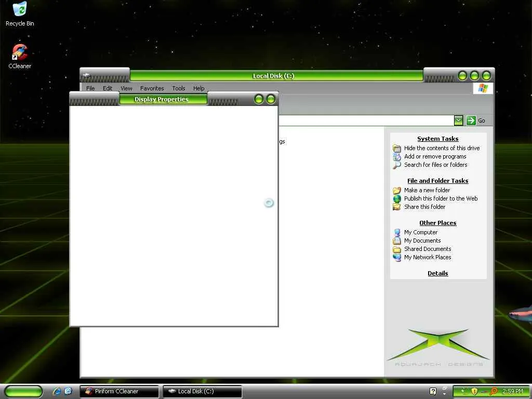
Task: Click Add or remove programs link
Action: pyautogui.click(x=435, y=156)
